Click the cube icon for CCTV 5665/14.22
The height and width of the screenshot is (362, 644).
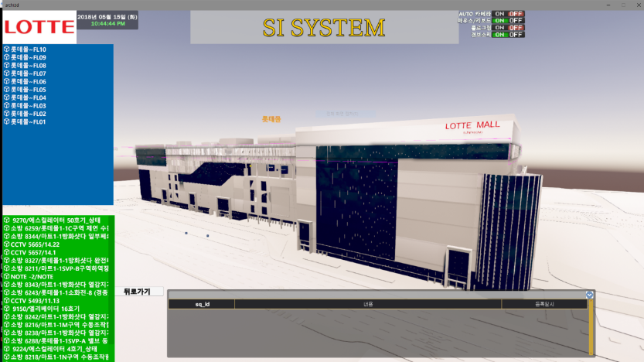point(7,244)
